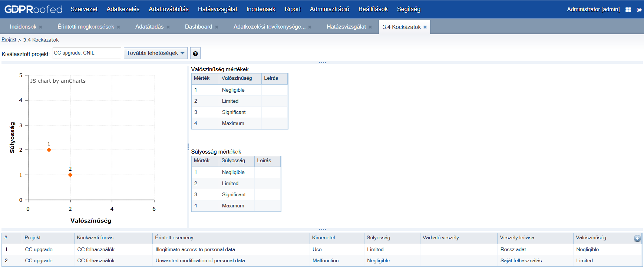Screen dimensions: 644x279
Task: Click the round add icon in risk table header
Action: click(637, 239)
